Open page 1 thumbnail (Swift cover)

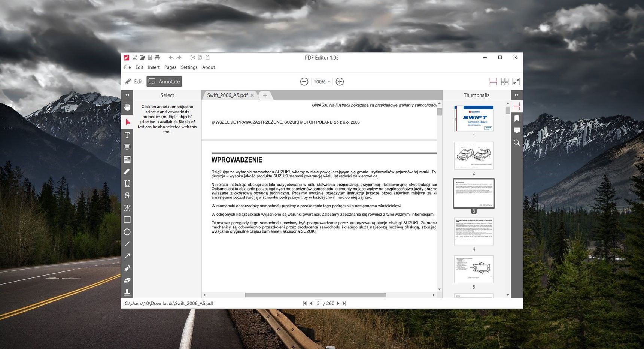click(x=474, y=118)
